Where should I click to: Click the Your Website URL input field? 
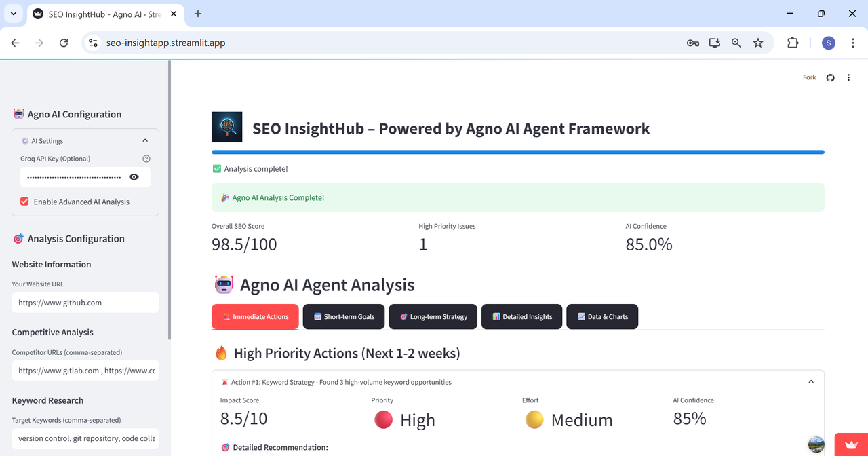point(85,303)
